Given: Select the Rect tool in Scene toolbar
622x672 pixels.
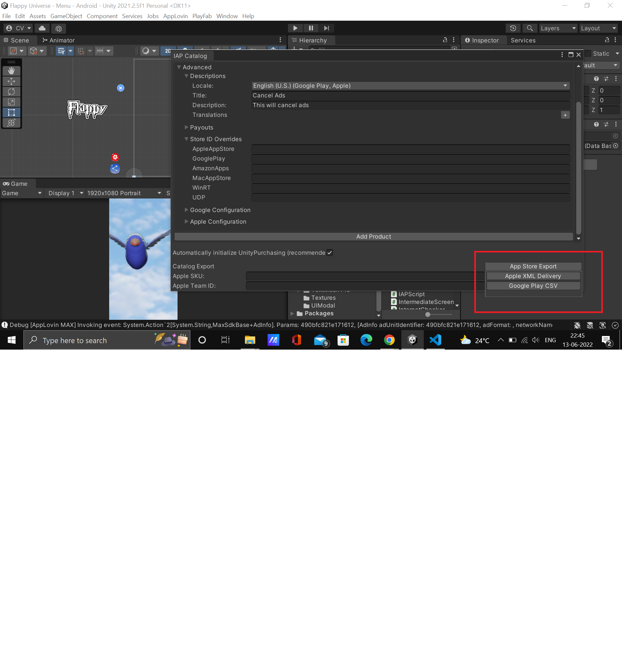Looking at the screenshot, I should tap(11, 112).
